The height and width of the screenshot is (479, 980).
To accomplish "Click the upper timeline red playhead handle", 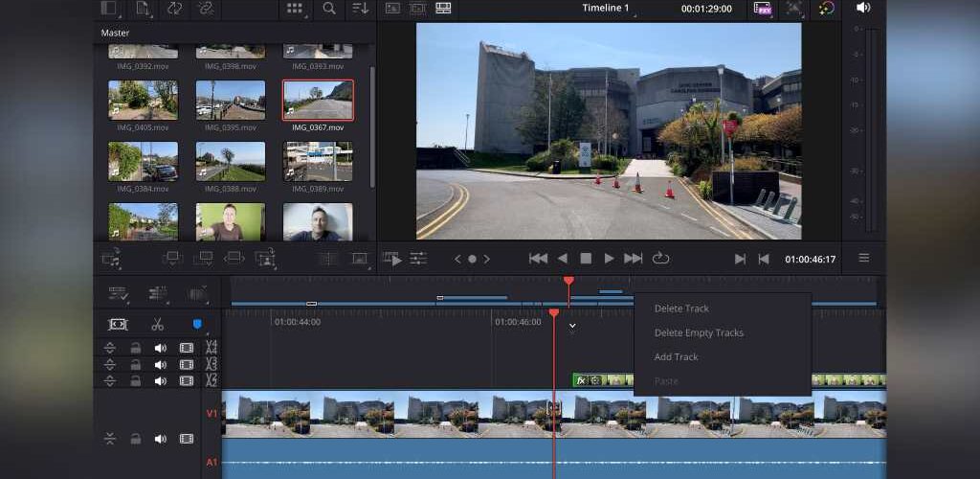I will pos(568,282).
